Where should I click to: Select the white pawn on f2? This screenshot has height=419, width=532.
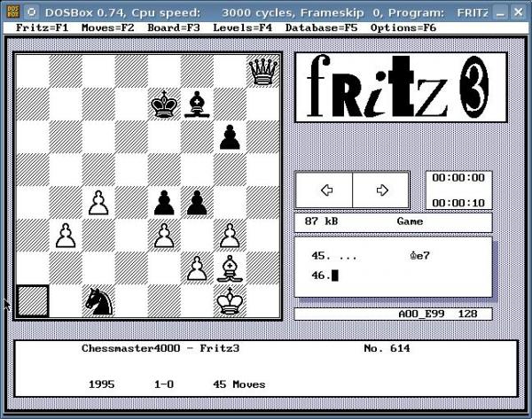[197, 268]
